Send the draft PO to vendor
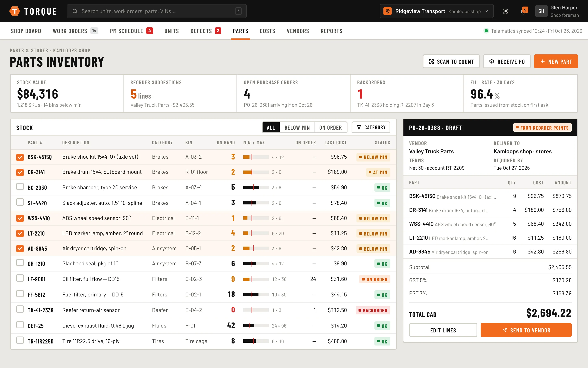 [x=526, y=330]
